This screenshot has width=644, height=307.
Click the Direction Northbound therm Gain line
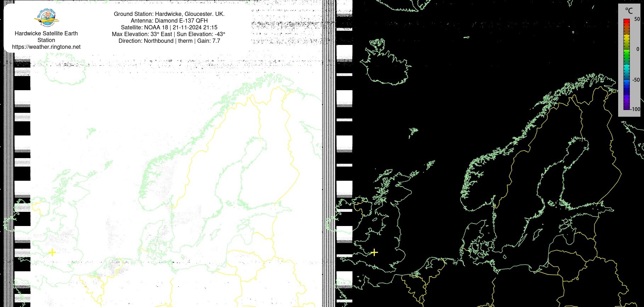click(169, 41)
